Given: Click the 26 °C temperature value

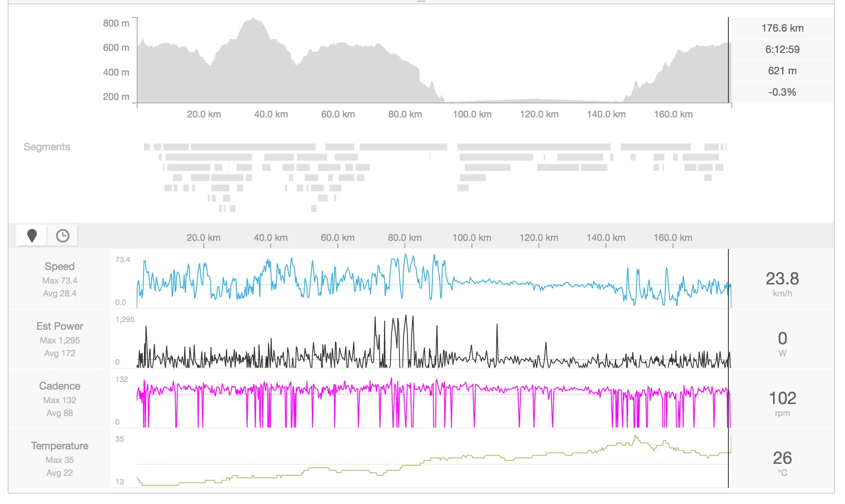Looking at the screenshot, I should click(x=782, y=458).
